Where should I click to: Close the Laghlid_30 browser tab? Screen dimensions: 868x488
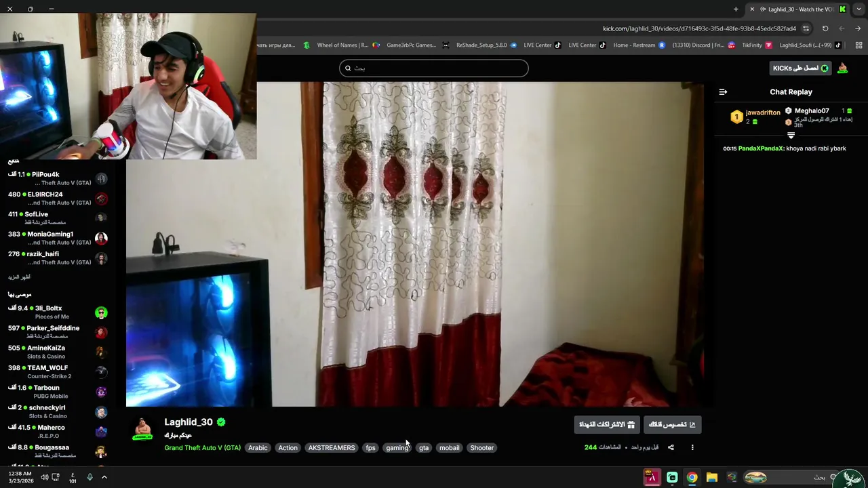pos(751,9)
